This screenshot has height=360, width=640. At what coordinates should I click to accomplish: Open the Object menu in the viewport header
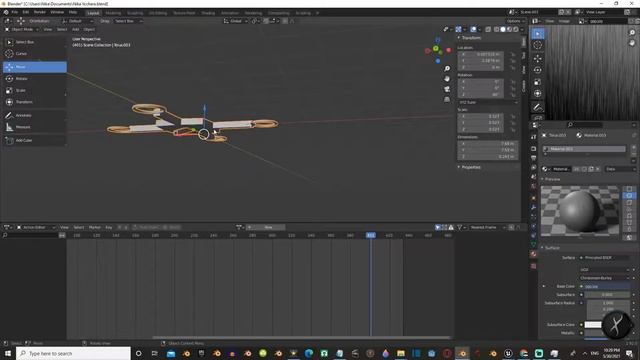coord(89,29)
